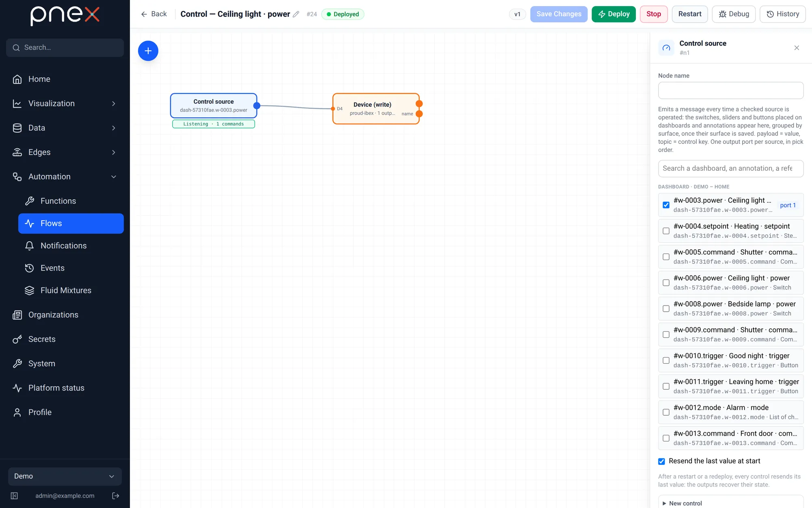Check the #w-0013.command Front door source

pyautogui.click(x=666, y=438)
